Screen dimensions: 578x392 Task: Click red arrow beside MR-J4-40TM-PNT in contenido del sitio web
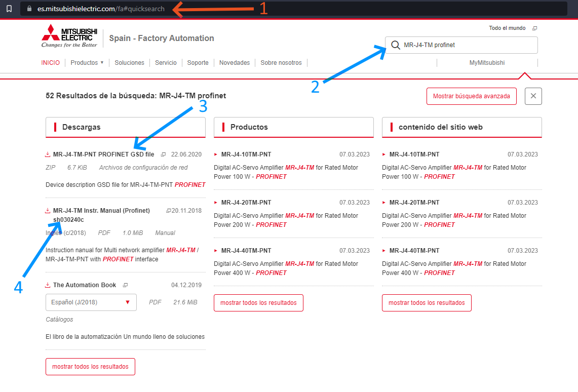[384, 251]
